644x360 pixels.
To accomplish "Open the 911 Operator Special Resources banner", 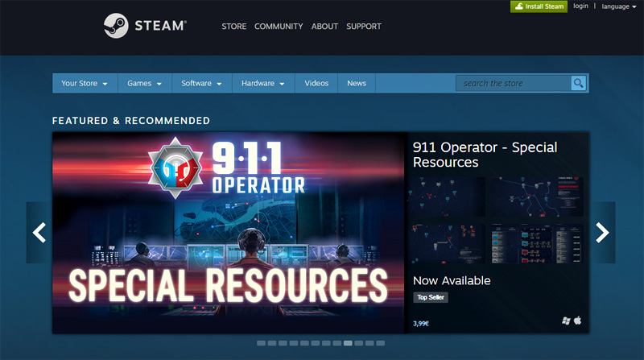I will [x=229, y=233].
